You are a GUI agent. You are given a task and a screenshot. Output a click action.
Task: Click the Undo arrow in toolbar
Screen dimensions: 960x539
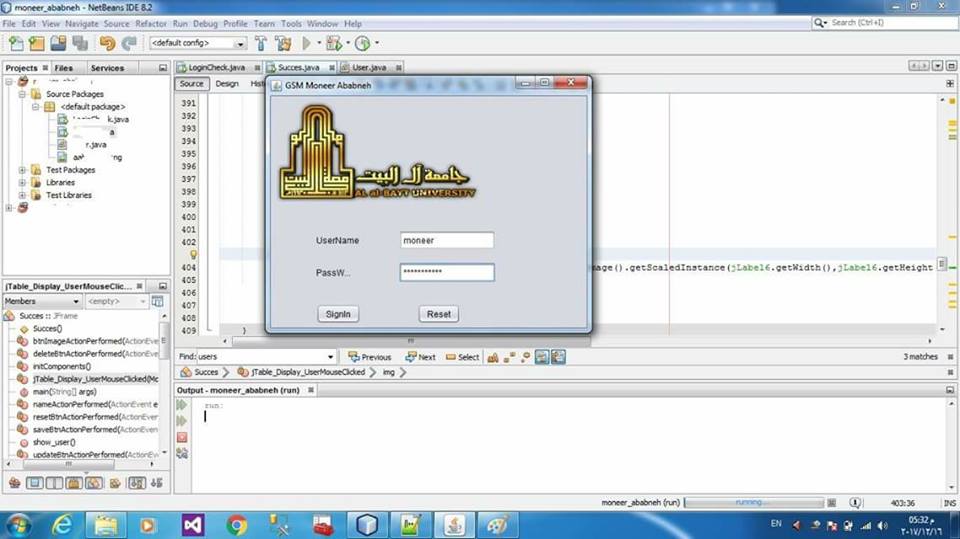[x=106, y=43]
